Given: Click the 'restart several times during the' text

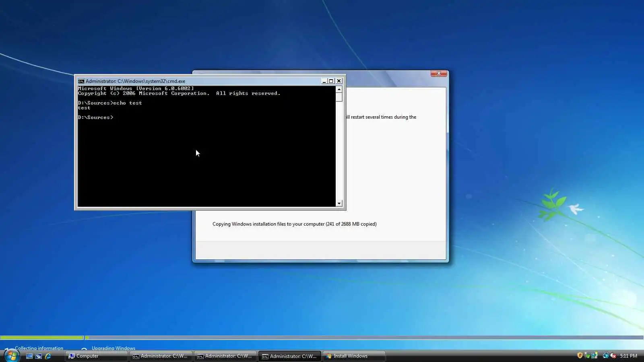Looking at the screenshot, I should [x=384, y=117].
